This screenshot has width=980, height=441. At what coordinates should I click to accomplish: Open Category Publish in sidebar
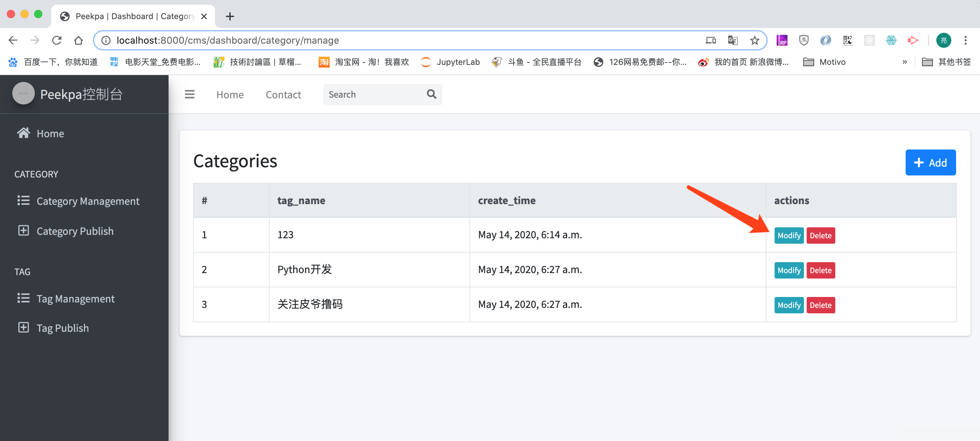pos(75,231)
